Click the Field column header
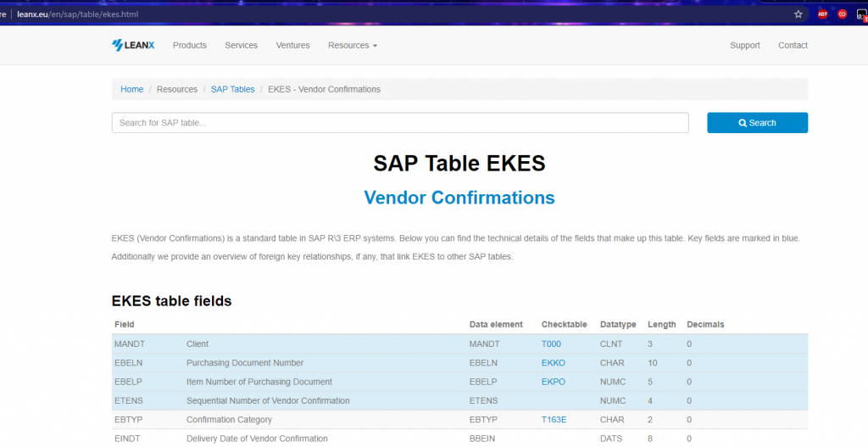The image size is (868, 447). point(124,325)
